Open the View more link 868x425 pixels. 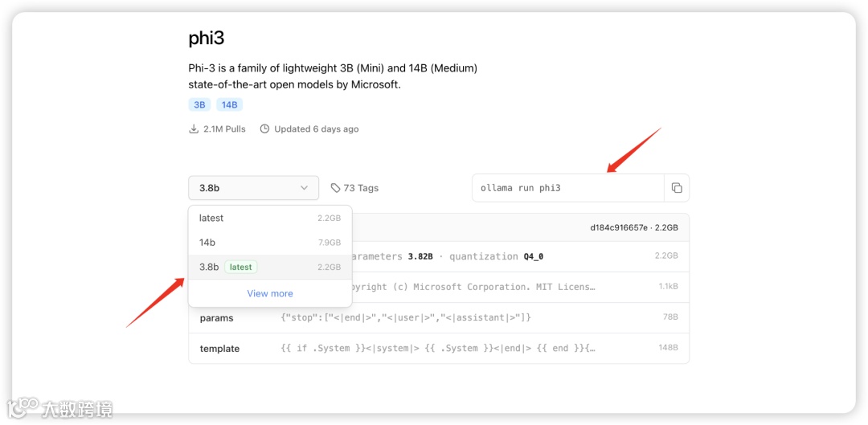[x=270, y=294]
